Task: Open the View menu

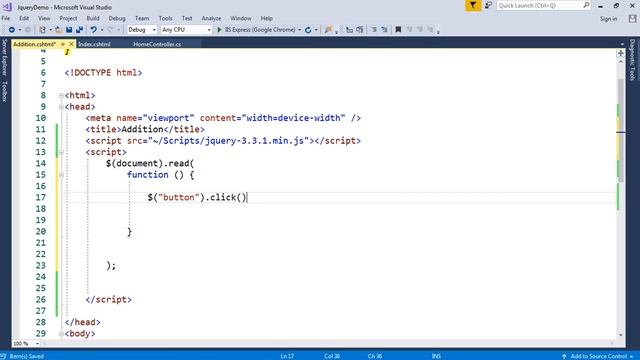Action: pyautogui.click(x=44, y=18)
